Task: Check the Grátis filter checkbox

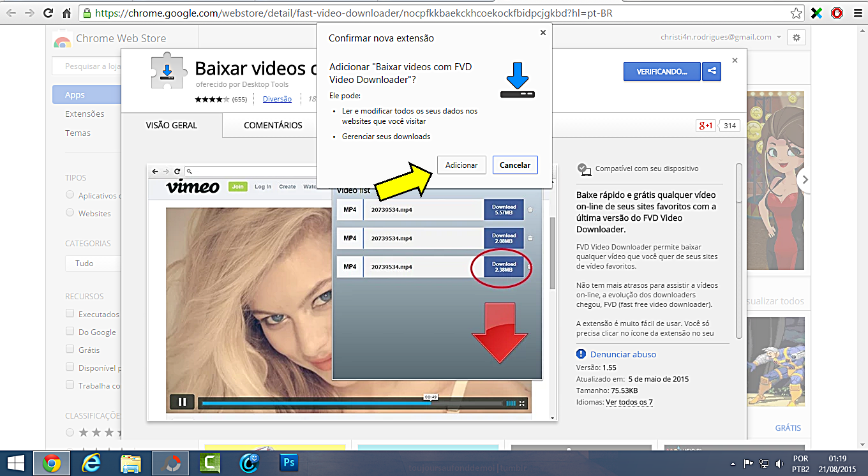Action: coord(70,349)
